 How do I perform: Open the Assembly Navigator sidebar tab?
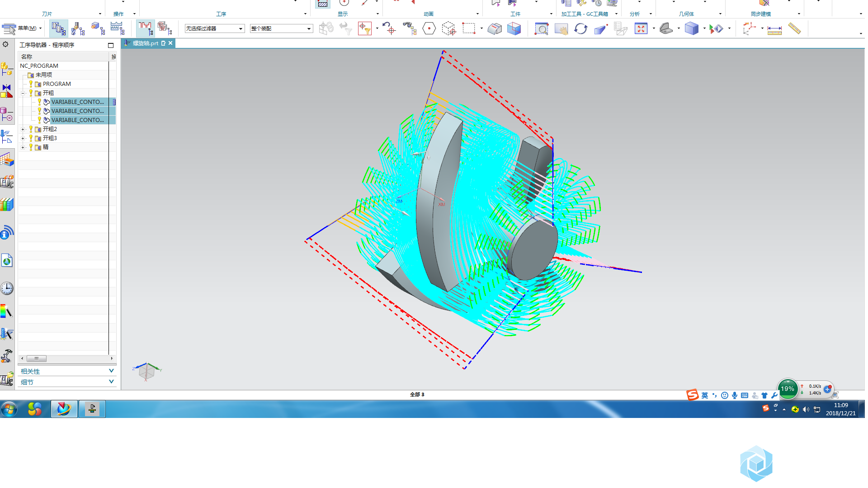coord(7,69)
